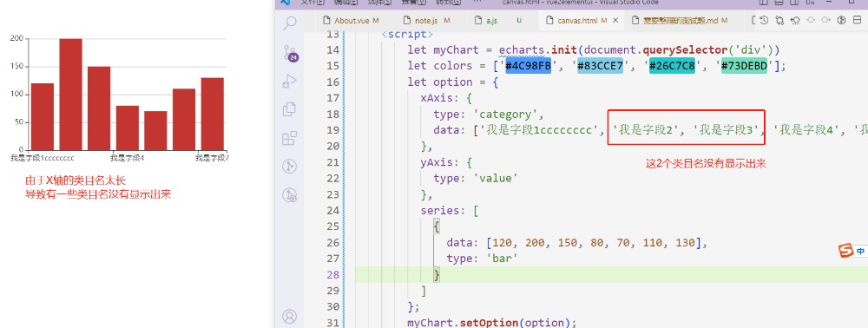Screen dimensions: 868x328
Task: Open the Explorer files icon
Action: [x=290, y=109]
